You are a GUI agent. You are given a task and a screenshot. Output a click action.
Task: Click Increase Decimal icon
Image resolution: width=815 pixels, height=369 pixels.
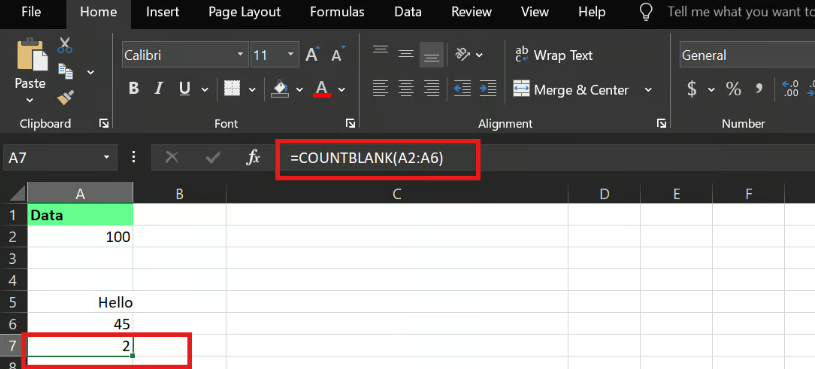(790, 89)
